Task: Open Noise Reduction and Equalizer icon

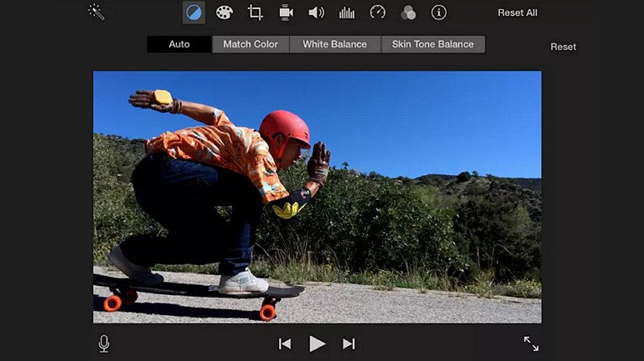Action: (x=347, y=12)
